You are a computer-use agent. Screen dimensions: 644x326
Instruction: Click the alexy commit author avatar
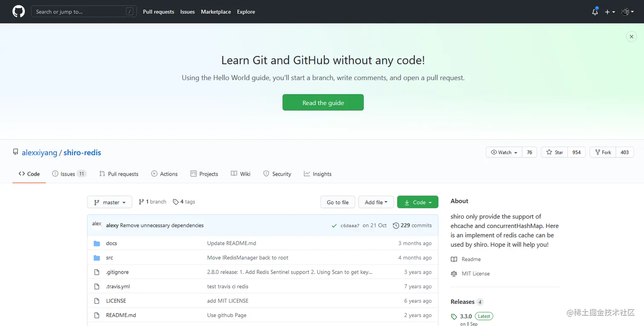tap(97, 225)
